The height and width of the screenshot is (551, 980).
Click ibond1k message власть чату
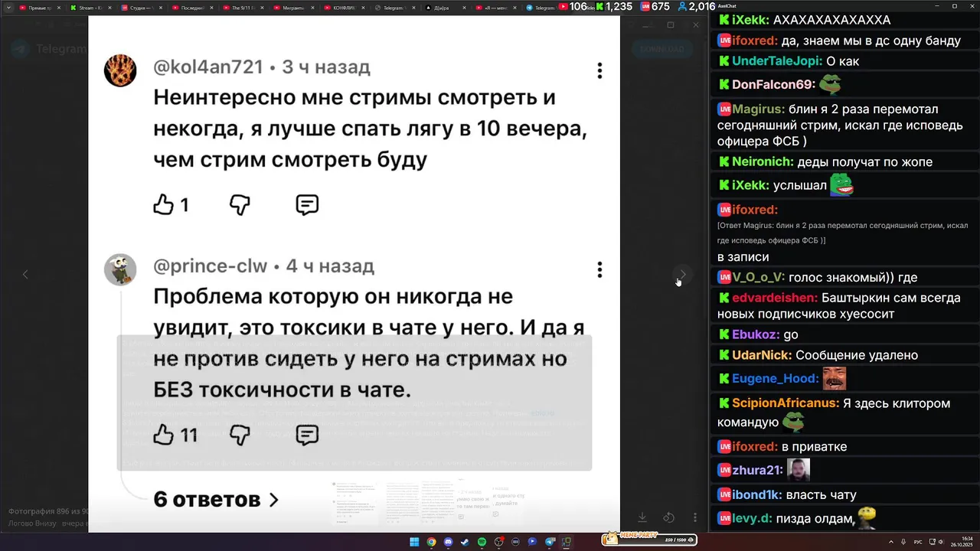coord(821,495)
